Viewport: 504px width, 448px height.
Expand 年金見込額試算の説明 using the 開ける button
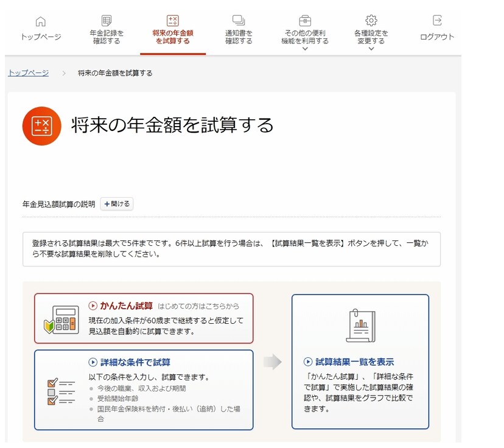116,204
